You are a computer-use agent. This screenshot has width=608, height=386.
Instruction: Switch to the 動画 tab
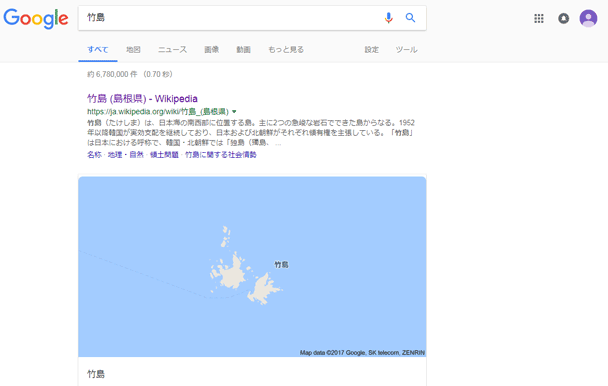click(x=244, y=50)
